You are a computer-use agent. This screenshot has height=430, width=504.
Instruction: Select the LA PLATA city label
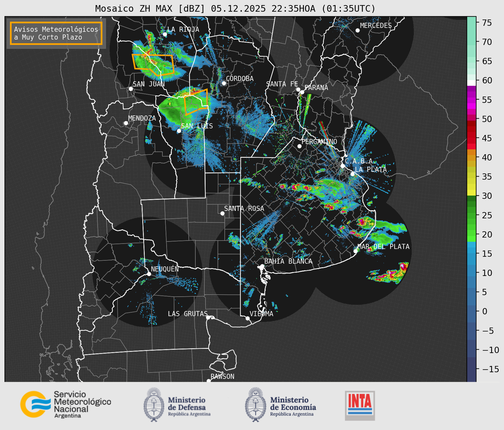point(370,170)
